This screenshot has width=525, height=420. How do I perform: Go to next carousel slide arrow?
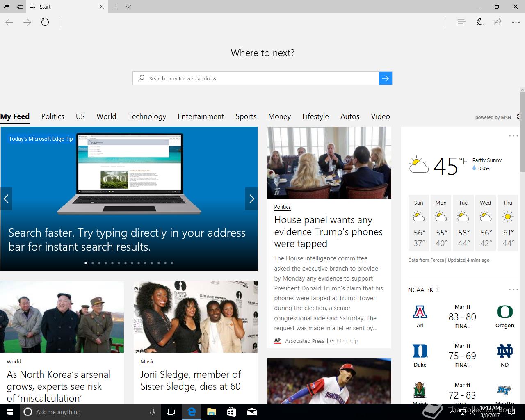point(251,199)
